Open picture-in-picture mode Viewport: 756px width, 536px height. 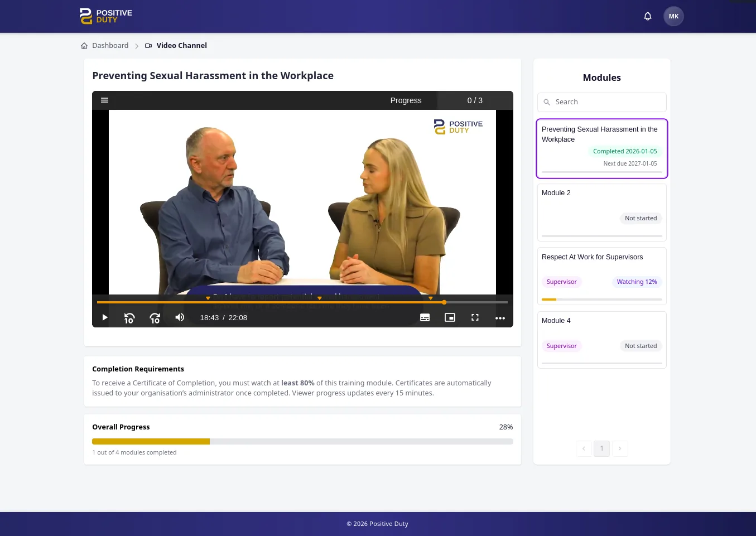(450, 317)
